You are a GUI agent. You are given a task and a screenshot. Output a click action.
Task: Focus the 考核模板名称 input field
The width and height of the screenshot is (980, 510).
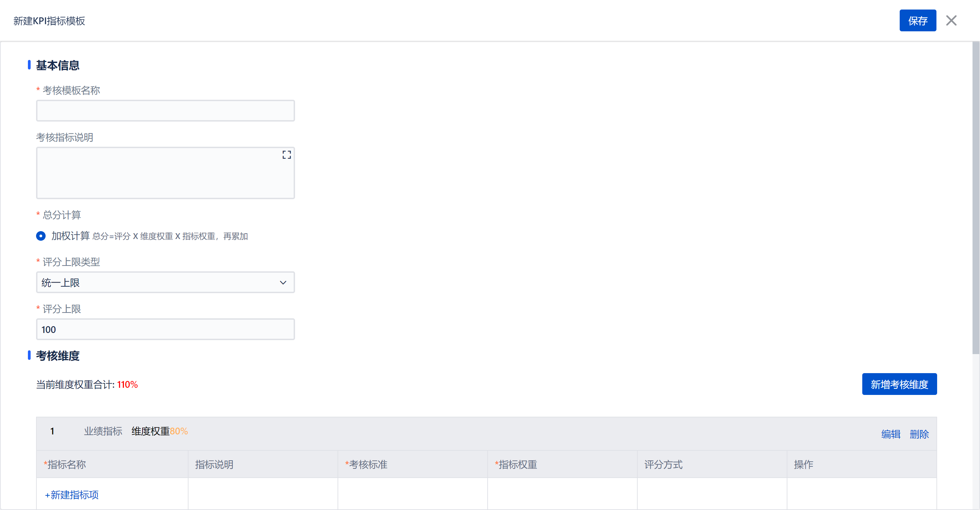click(165, 111)
